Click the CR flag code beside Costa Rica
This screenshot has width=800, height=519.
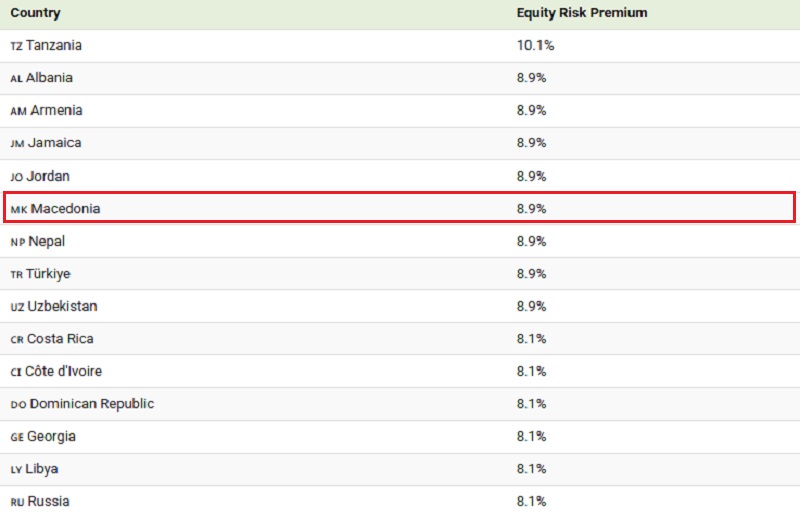coord(17,340)
